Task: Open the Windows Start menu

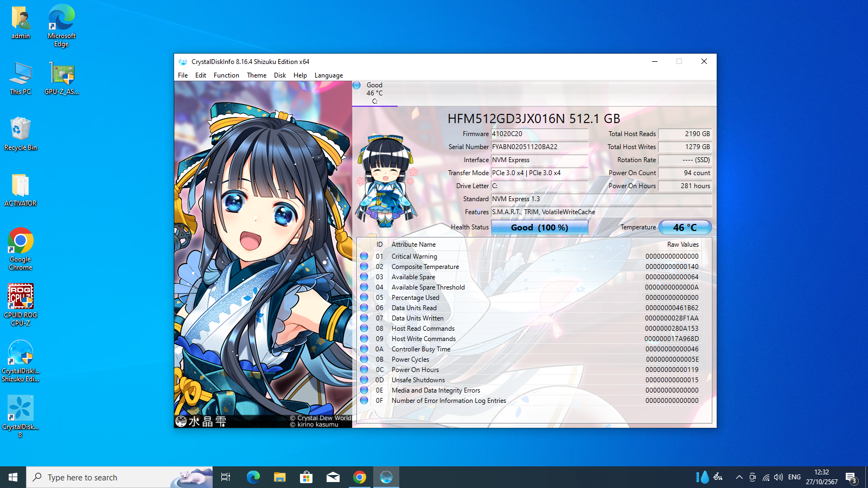Action: (13, 477)
